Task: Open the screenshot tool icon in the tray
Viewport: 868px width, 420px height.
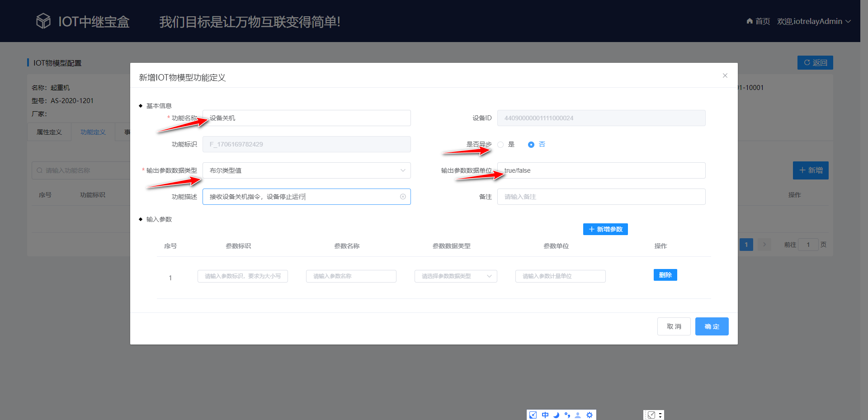Action: click(651, 415)
